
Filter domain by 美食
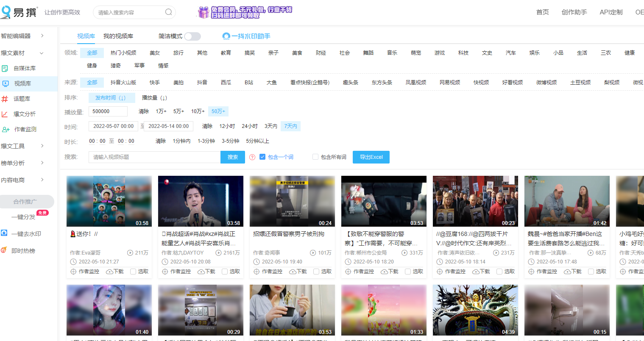(297, 53)
